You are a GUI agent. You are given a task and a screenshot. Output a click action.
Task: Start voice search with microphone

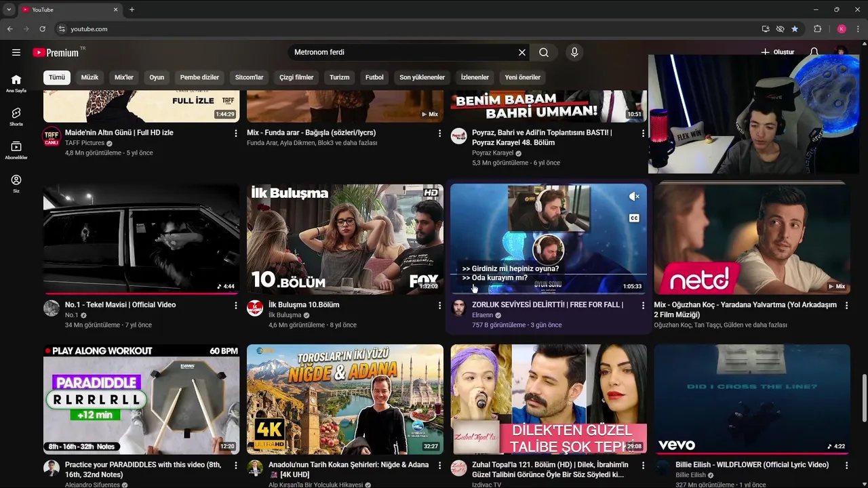point(574,52)
